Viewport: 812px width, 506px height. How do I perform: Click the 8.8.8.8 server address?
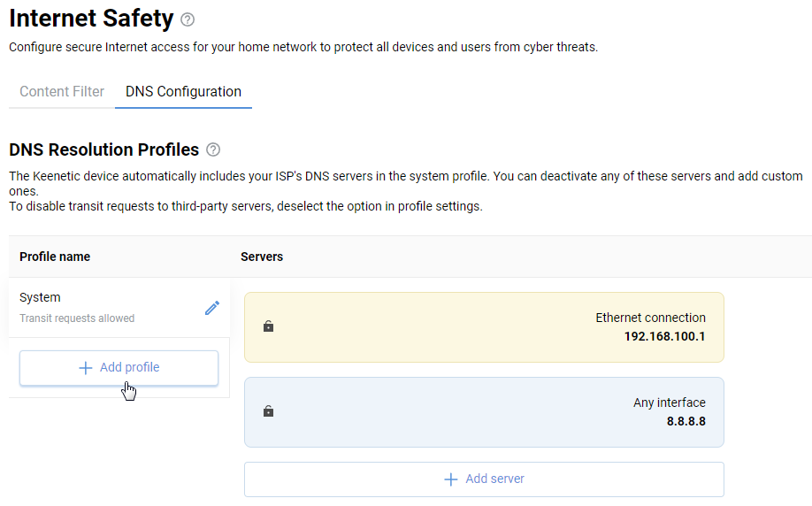point(686,421)
